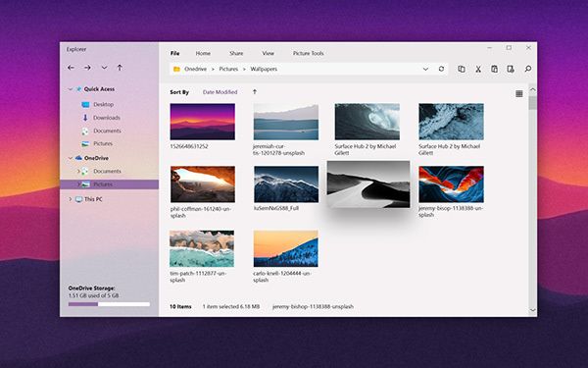Click the Cut scissors icon
The height and width of the screenshot is (368, 588).
(478, 69)
